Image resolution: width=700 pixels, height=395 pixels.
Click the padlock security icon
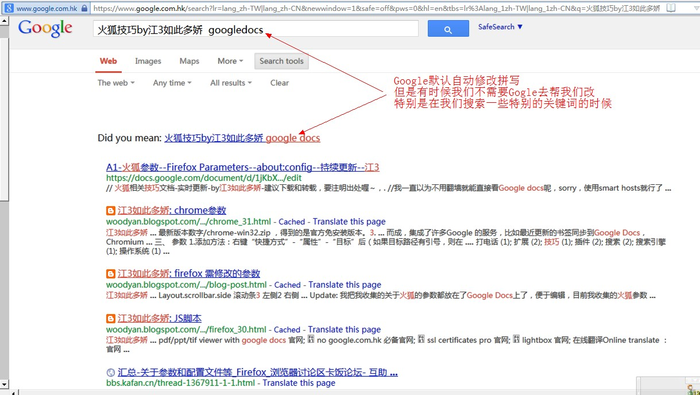coord(85,8)
